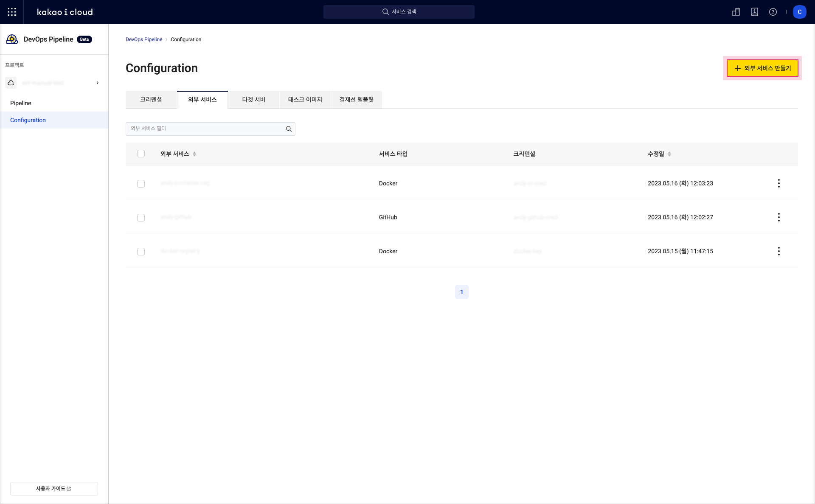Open the user profile avatar C
Screen dimensions: 815x504
point(800,12)
